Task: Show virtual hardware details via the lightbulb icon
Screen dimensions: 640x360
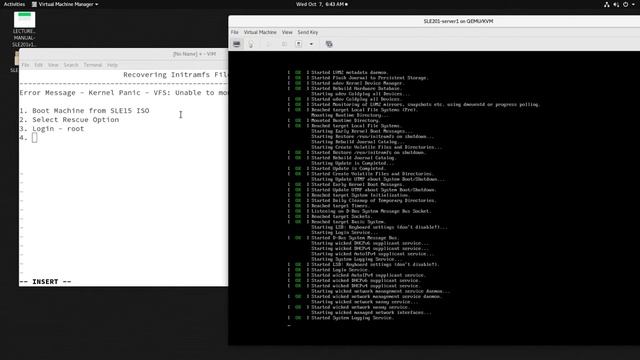Action: pos(251,44)
